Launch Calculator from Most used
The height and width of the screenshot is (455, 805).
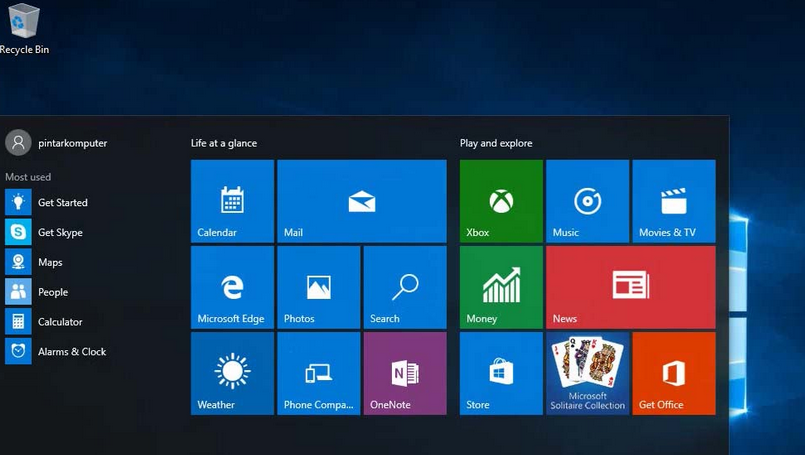(56, 321)
